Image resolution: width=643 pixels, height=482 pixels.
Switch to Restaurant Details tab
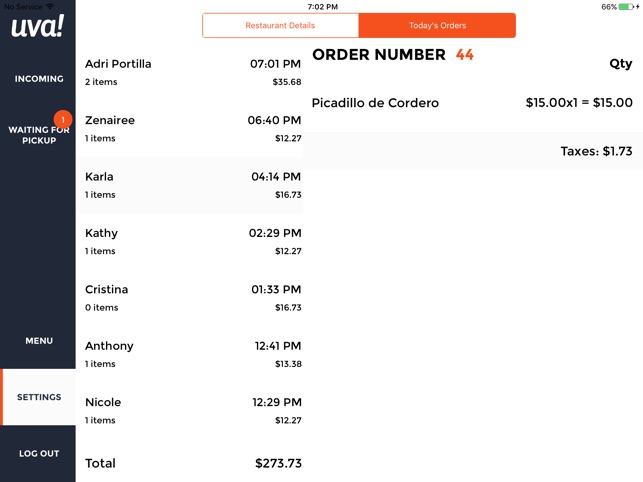(x=280, y=25)
